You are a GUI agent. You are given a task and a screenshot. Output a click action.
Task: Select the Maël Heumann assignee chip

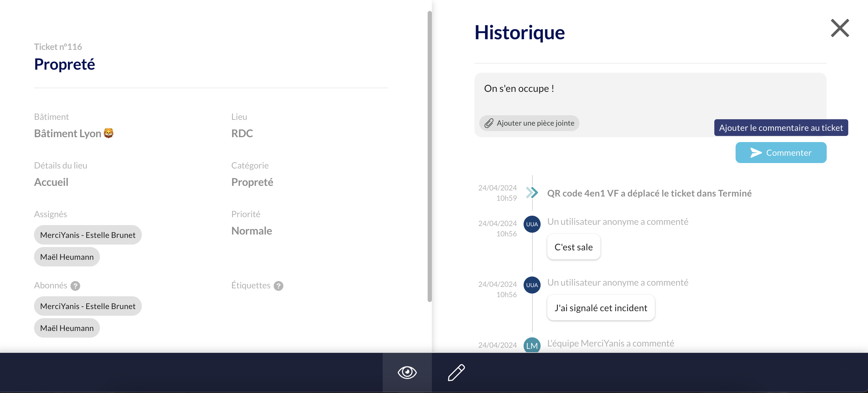pos(67,257)
